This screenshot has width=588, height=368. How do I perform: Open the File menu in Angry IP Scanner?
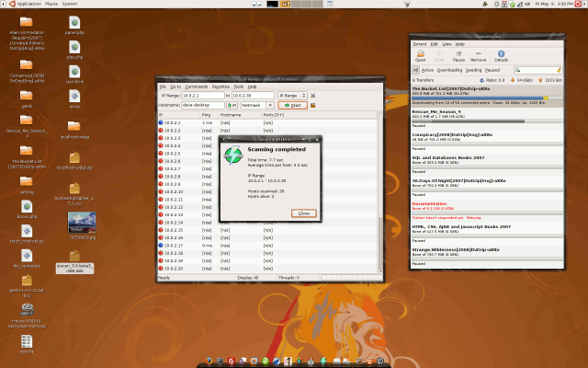(163, 86)
